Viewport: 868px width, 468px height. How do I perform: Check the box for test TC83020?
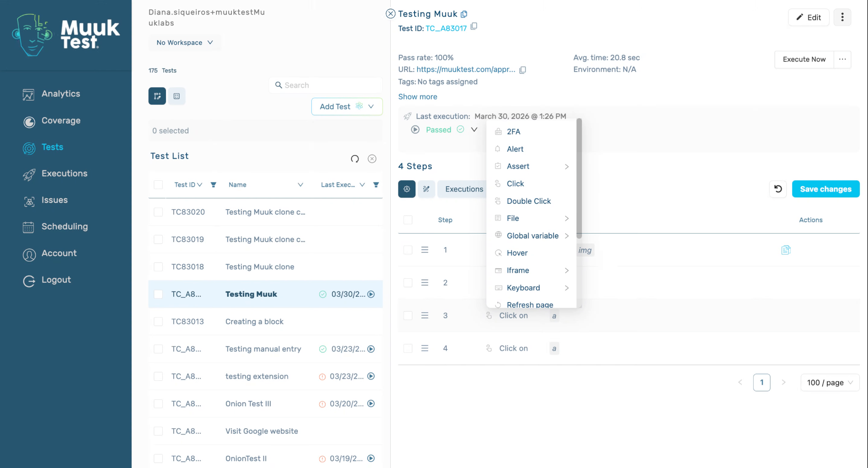coord(158,212)
